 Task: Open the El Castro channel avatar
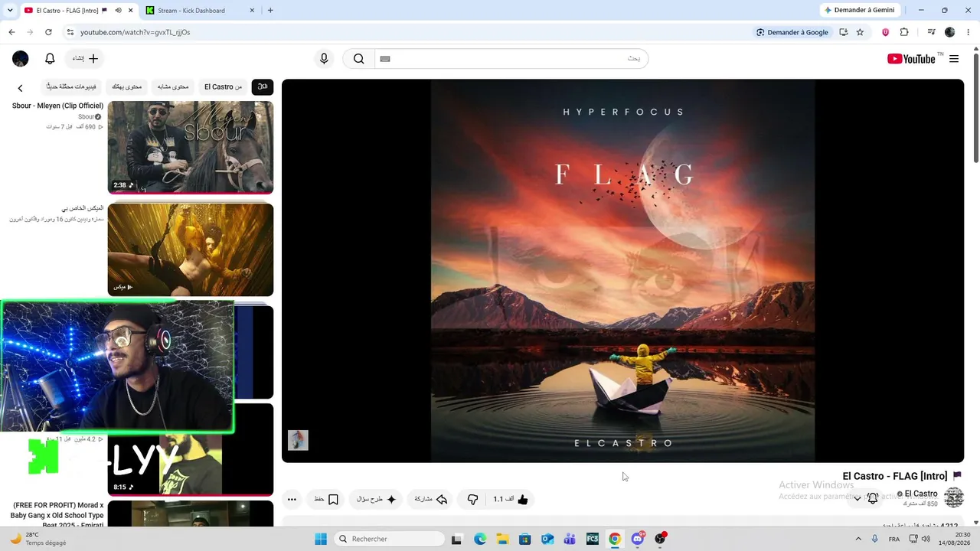coord(954,497)
